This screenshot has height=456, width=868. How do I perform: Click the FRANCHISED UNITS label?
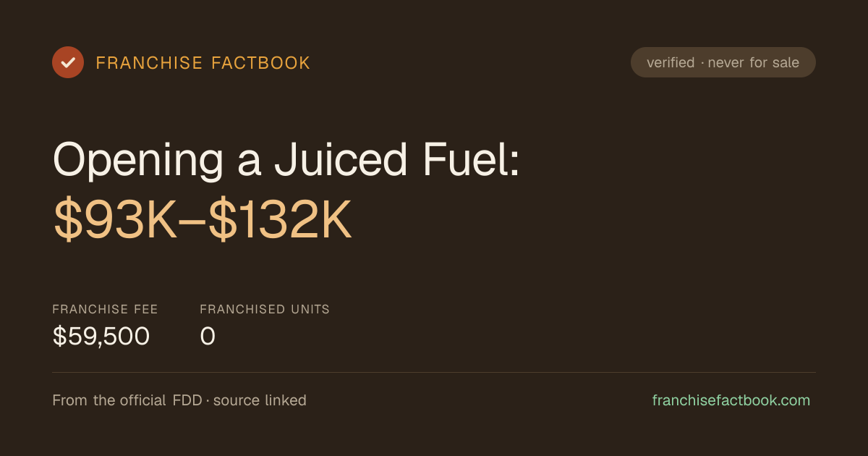point(265,309)
